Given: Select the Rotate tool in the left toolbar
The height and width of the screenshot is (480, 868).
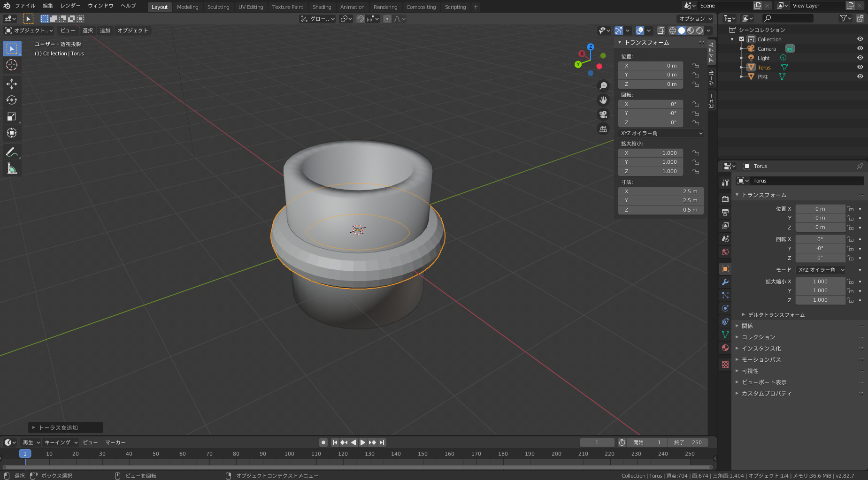Looking at the screenshot, I should (x=12, y=100).
